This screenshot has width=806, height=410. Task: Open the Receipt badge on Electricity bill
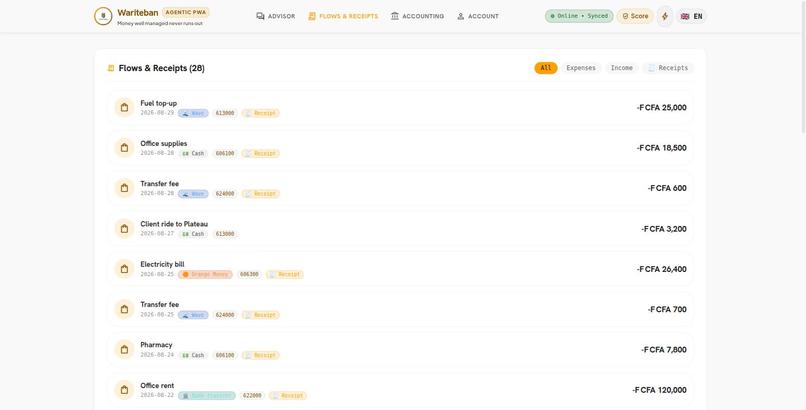click(x=285, y=274)
